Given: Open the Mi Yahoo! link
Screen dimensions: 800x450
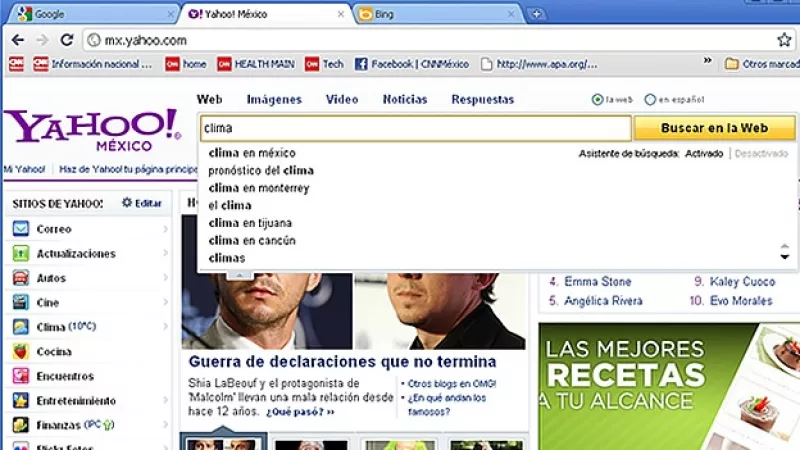Looking at the screenshot, I should [x=24, y=169].
